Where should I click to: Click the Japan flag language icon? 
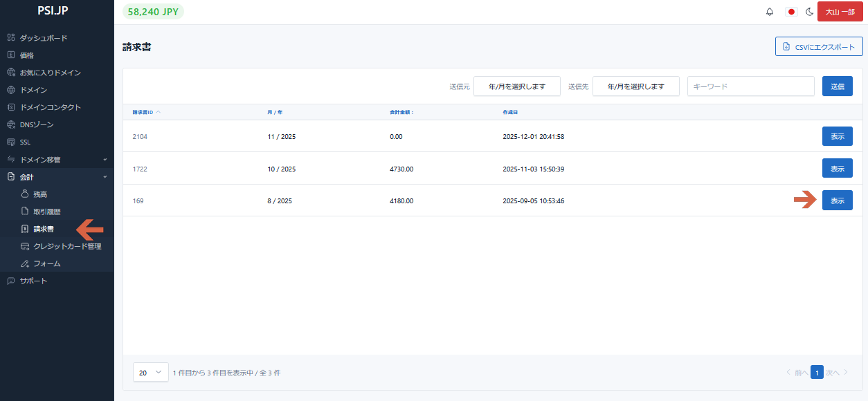790,12
